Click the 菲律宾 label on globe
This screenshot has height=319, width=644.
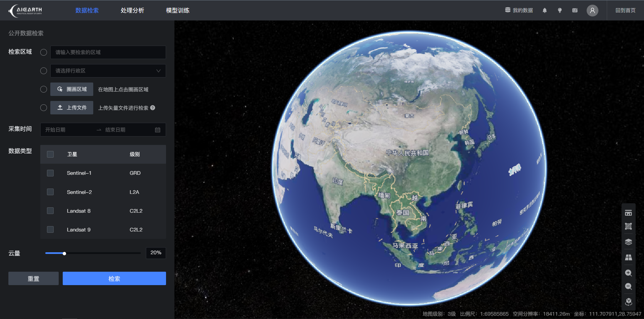(464, 206)
